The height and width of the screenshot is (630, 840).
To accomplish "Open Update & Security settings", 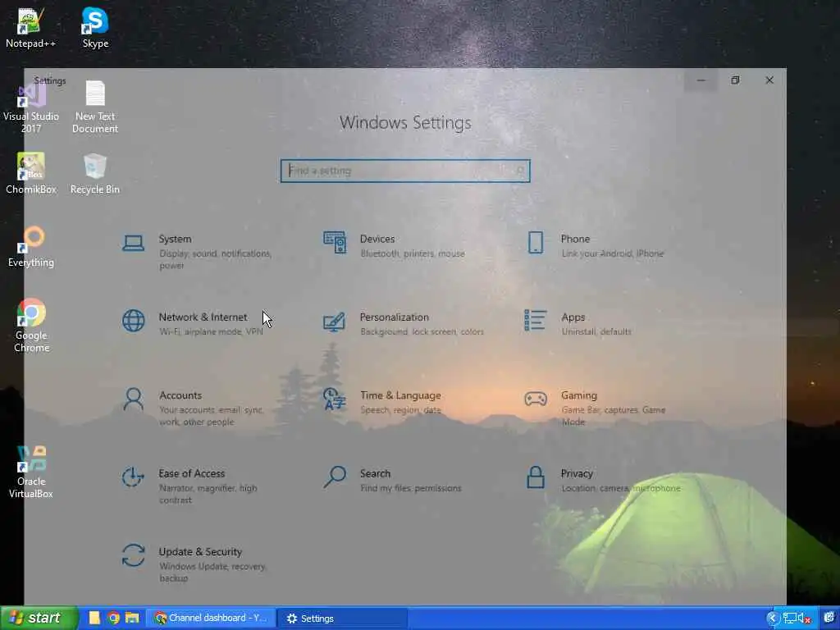I will [x=194, y=564].
